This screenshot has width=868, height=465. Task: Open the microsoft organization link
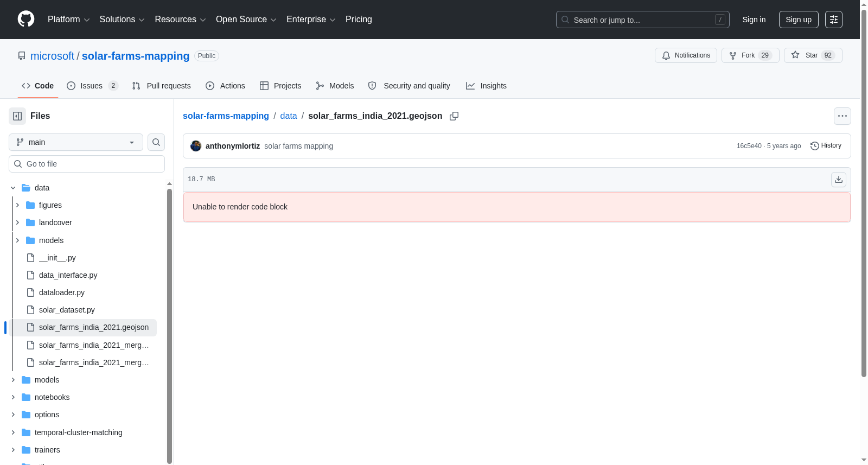(52, 56)
